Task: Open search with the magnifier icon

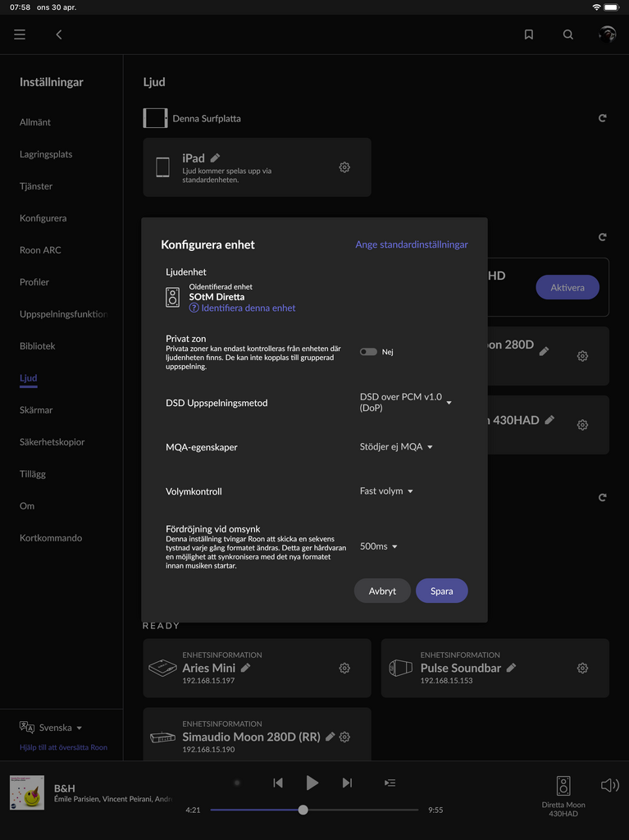Action: pyautogui.click(x=568, y=34)
